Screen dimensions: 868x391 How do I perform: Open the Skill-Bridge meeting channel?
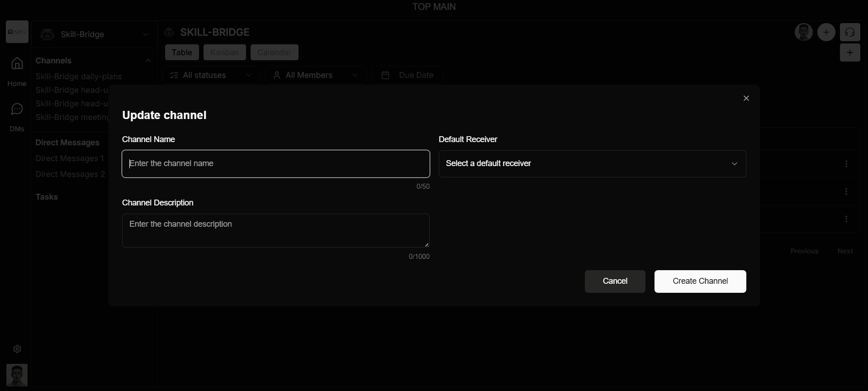[x=72, y=117]
